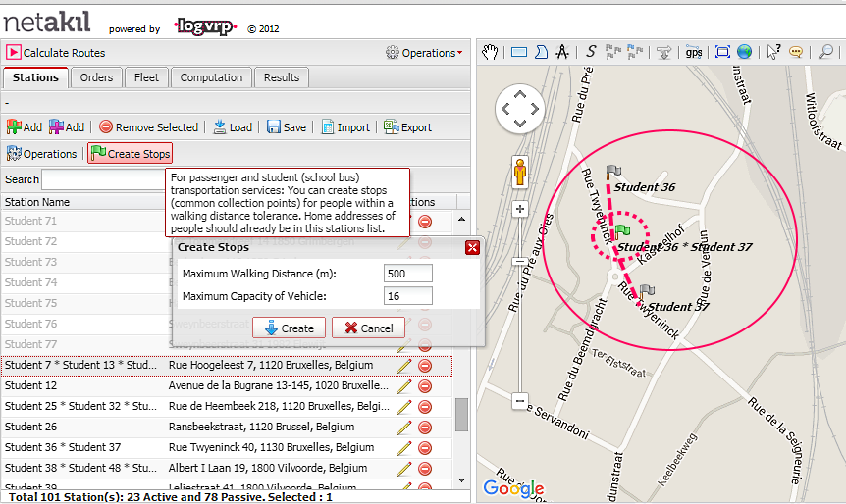Click the remove icon for Student 71
Screen dimensions: 846x504
point(425,222)
